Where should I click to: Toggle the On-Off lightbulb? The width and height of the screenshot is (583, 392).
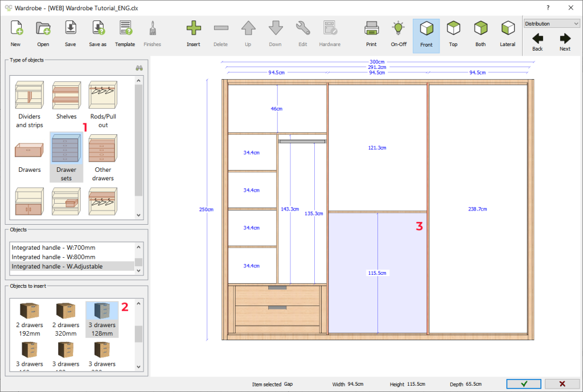pyautogui.click(x=399, y=34)
